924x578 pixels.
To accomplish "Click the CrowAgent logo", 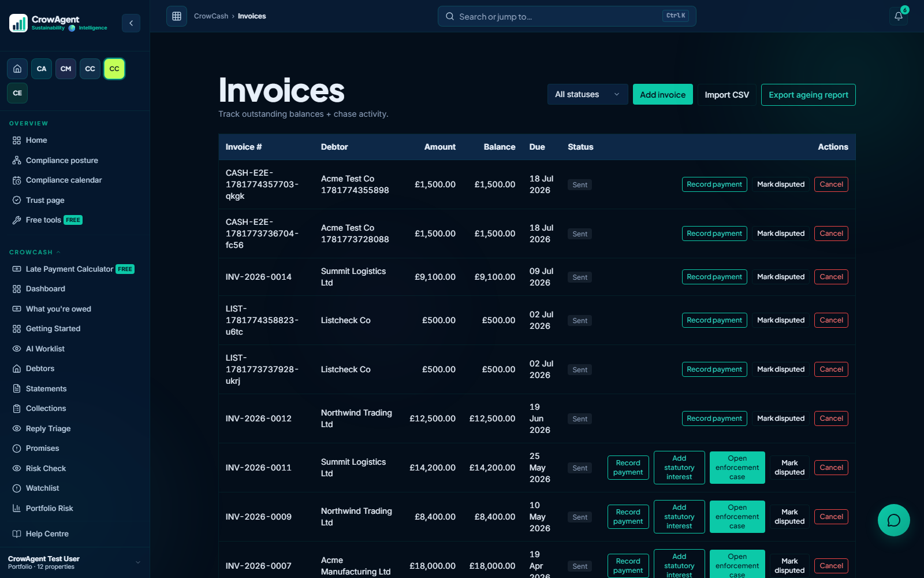I will [x=58, y=23].
